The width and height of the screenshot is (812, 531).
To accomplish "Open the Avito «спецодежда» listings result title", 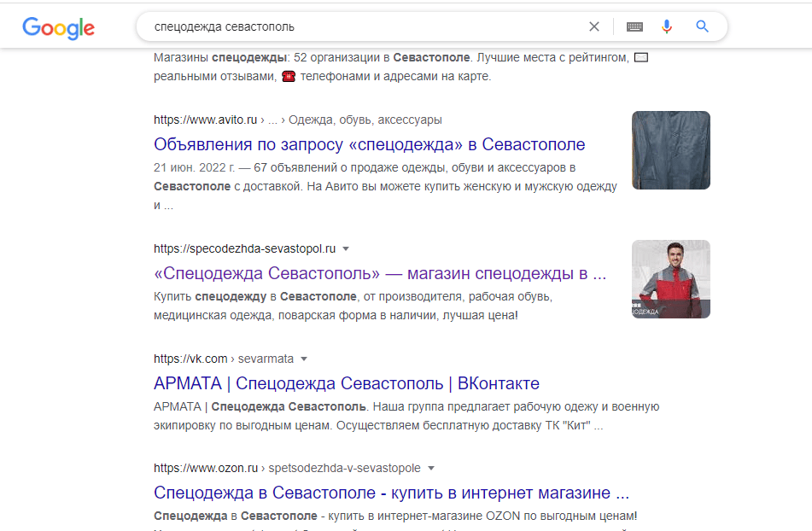I will click(x=369, y=144).
